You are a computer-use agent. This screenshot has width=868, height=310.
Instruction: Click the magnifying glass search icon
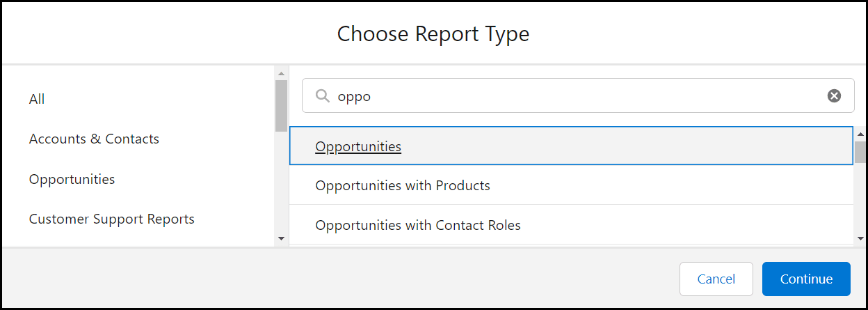click(x=322, y=96)
